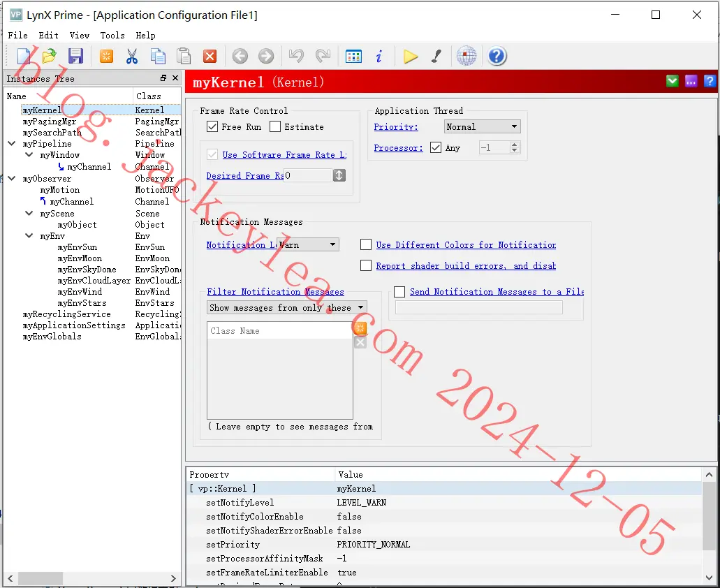Collapse the myObserver tree node
720x588 pixels.
(12, 179)
